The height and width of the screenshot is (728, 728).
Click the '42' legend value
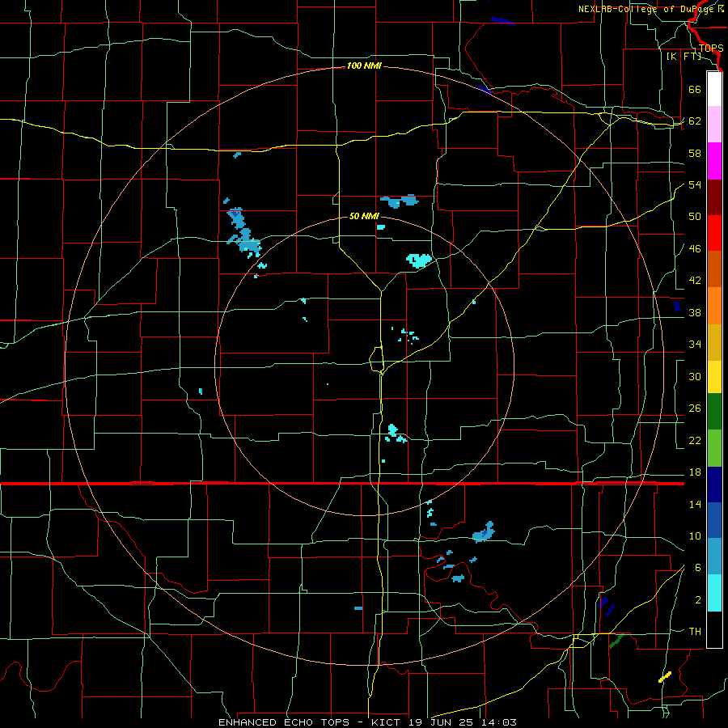coord(695,281)
